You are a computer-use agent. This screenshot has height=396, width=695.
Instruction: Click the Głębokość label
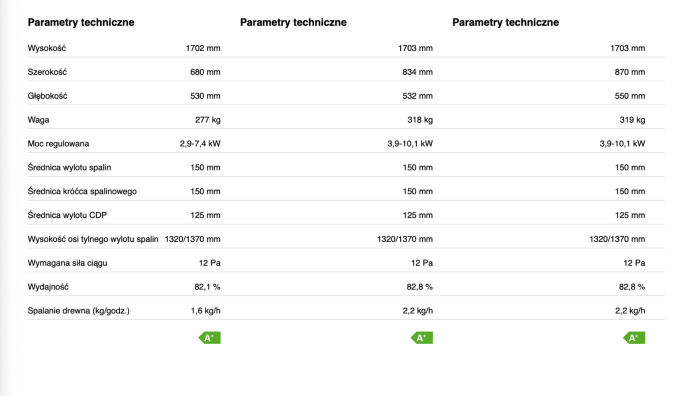[47, 96]
